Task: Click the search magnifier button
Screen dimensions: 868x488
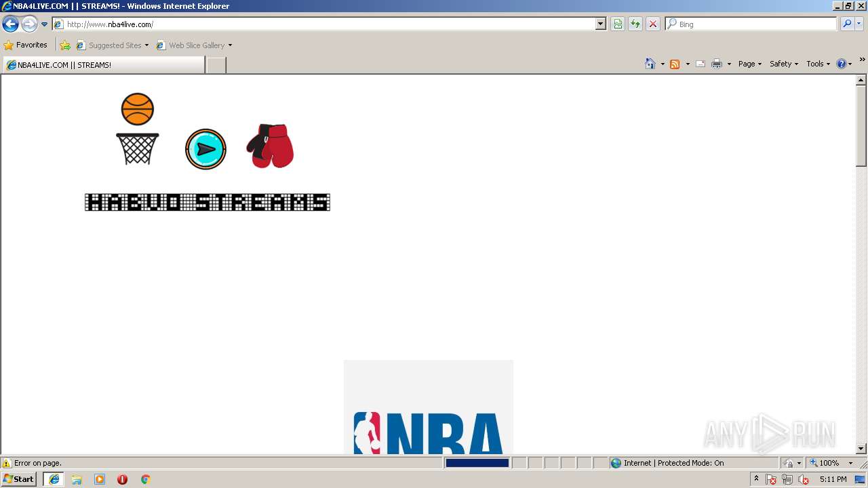Action: (x=847, y=24)
